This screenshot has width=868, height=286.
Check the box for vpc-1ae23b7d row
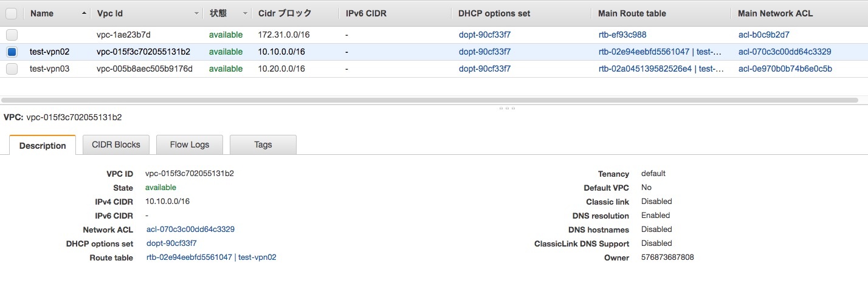pos(12,35)
